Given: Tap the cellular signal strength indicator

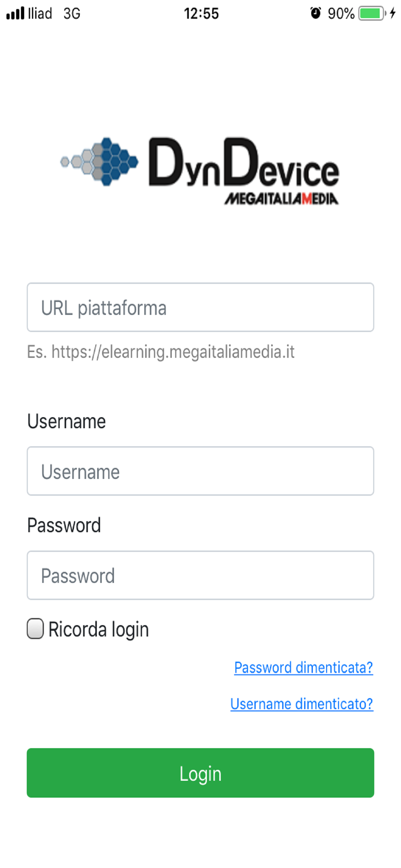Looking at the screenshot, I should [x=15, y=13].
